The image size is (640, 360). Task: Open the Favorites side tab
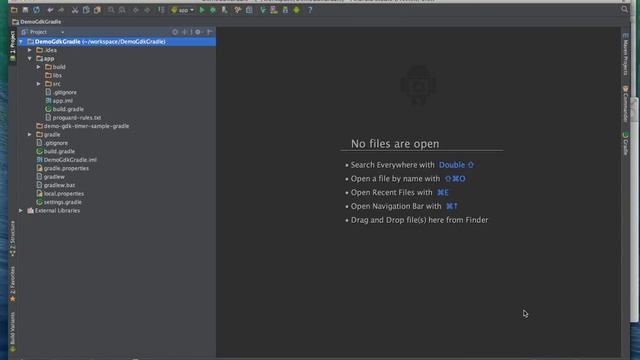(x=12, y=284)
